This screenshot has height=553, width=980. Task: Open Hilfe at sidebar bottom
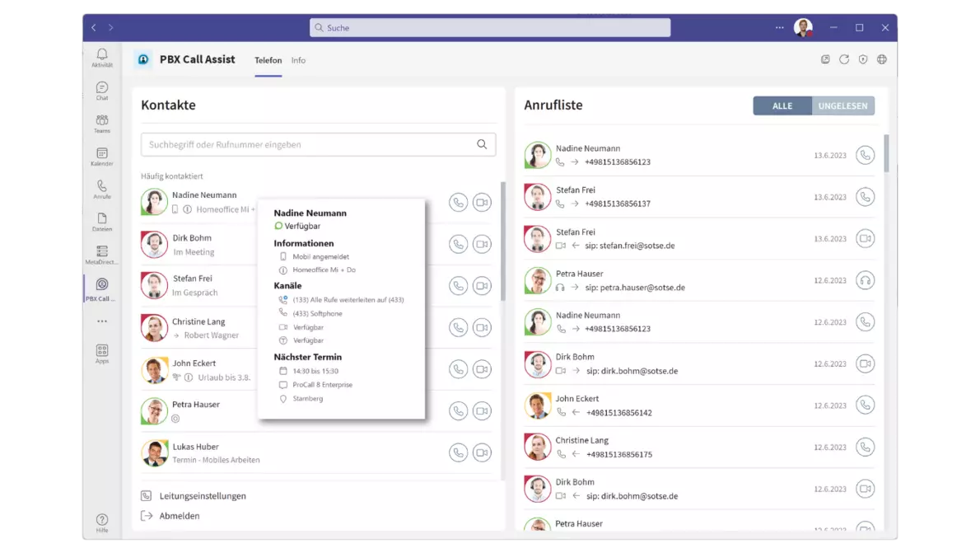click(x=102, y=523)
